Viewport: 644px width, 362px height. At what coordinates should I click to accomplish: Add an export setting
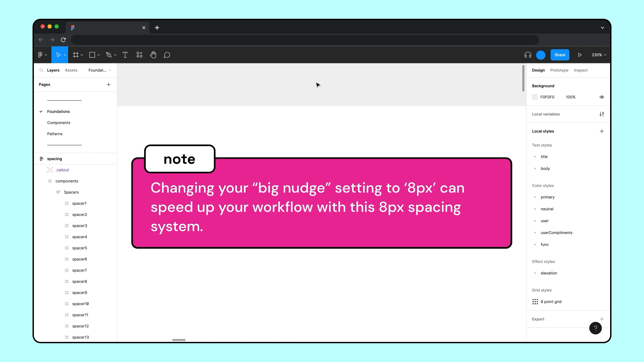tap(602, 319)
